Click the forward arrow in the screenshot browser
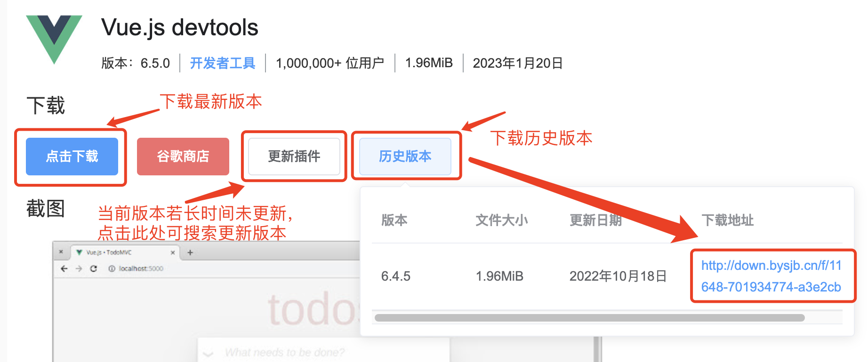Screen dimensions: 868x362 coord(79,268)
